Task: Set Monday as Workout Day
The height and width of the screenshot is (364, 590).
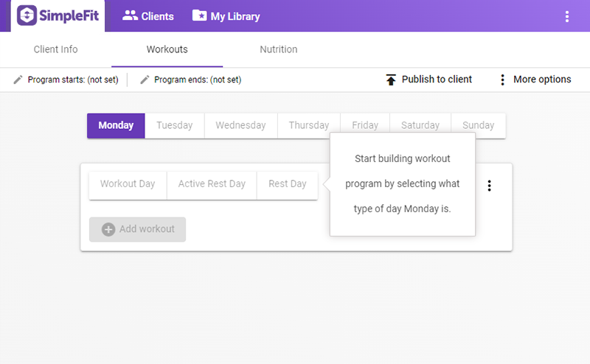Action: click(x=128, y=184)
